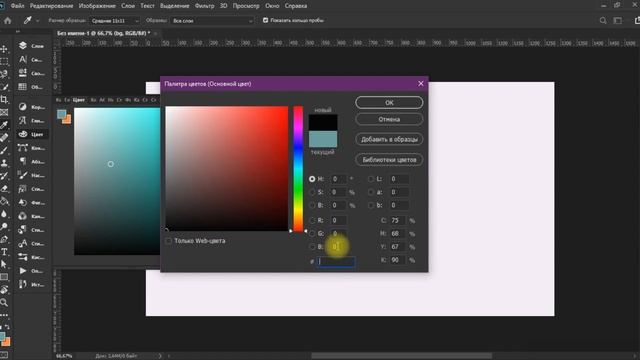The image size is (640, 360).
Task: Select the Blur drop tool
Action: [x=4, y=214]
